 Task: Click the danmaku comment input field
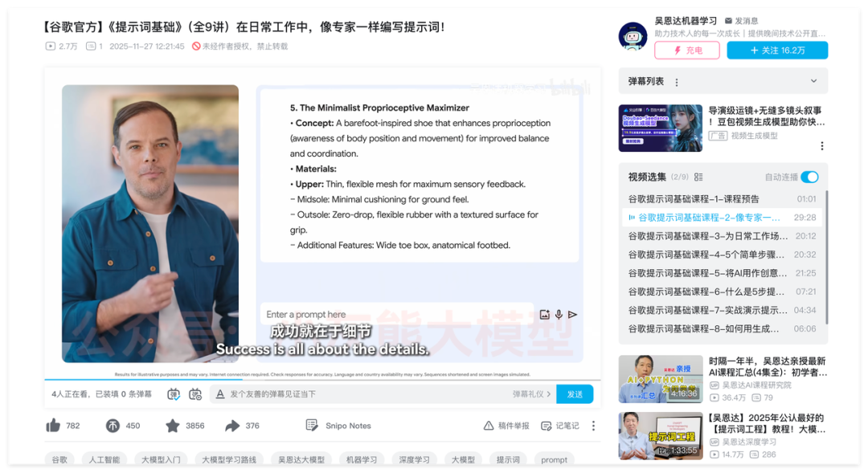(x=338, y=393)
